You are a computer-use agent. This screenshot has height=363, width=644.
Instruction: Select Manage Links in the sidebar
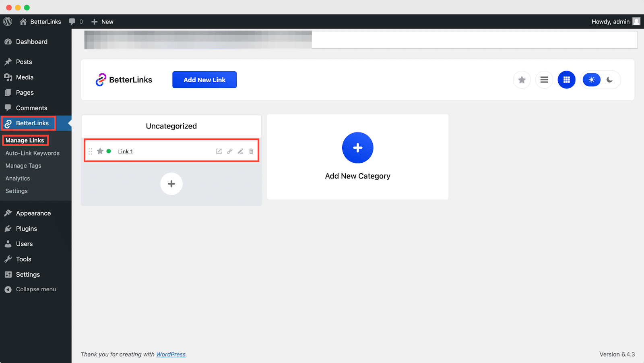[x=25, y=140]
